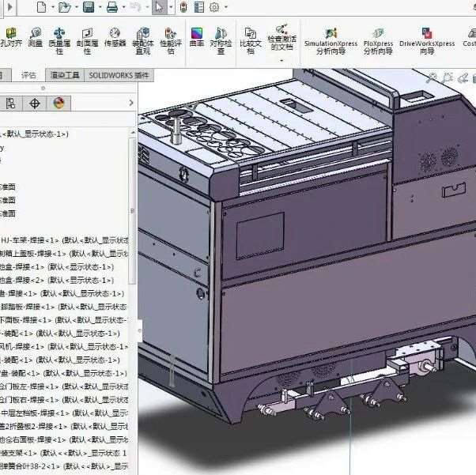The width and height of the screenshot is (476, 475).
Task: Open File Properties list icon
Action: [198, 7]
